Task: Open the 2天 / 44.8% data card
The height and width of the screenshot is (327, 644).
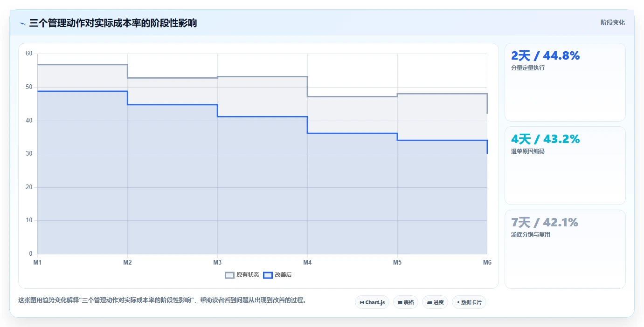Action: tap(565, 82)
